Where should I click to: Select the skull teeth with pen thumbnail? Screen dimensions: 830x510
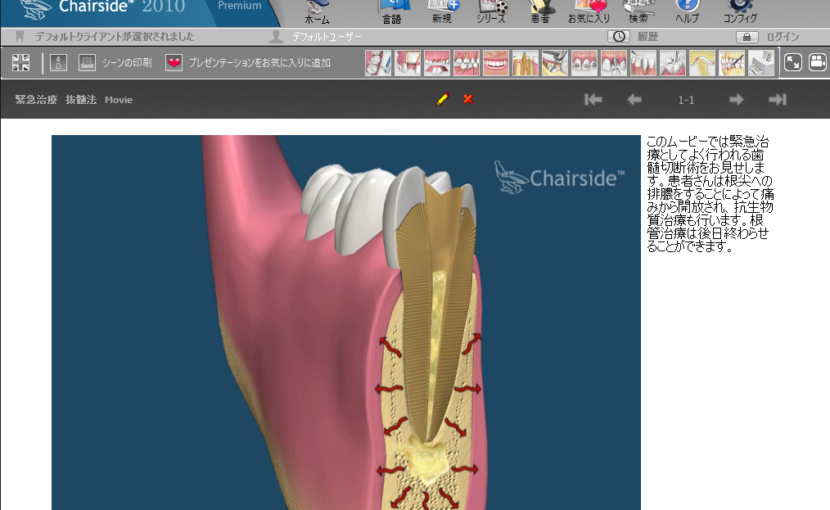pyautogui.click(x=732, y=63)
